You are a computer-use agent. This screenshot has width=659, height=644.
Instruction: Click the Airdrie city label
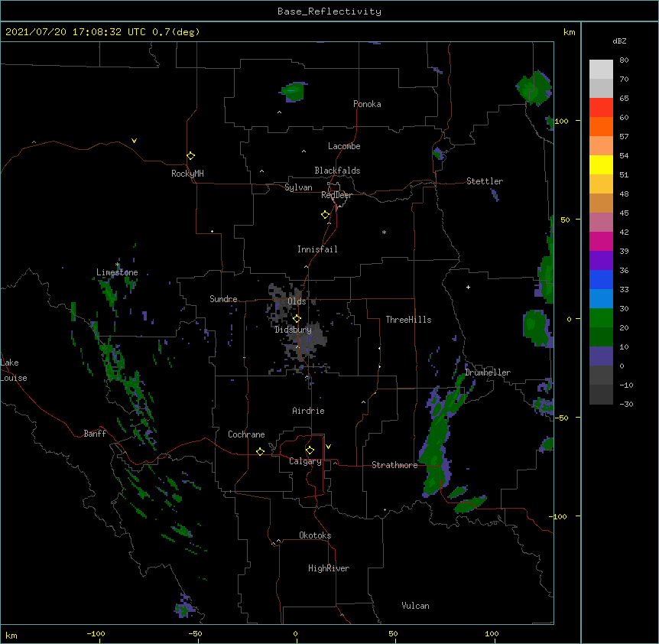pyautogui.click(x=308, y=411)
